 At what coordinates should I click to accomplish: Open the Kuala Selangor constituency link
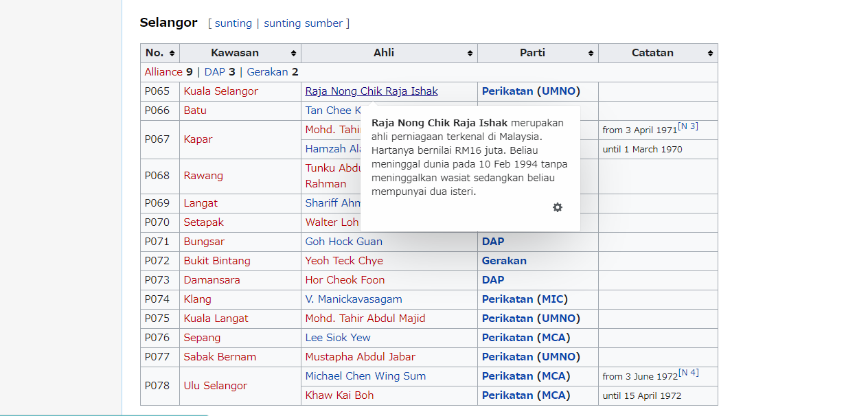click(220, 91)
